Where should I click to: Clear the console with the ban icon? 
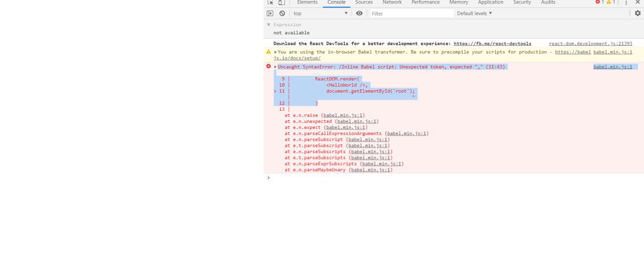pyautogui.click(x=282, y=14)
